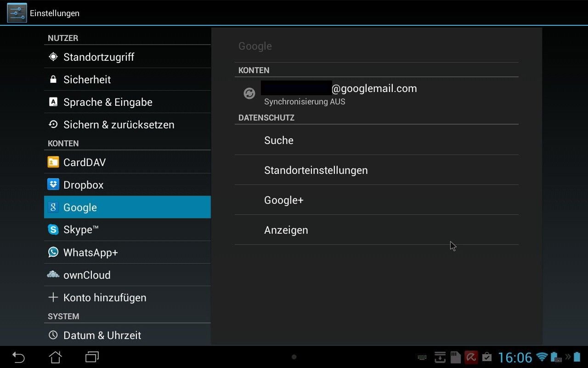Viewport: 588px width, 368px height.
Task: Open Suche privacy settings
Action: point(376,140)
